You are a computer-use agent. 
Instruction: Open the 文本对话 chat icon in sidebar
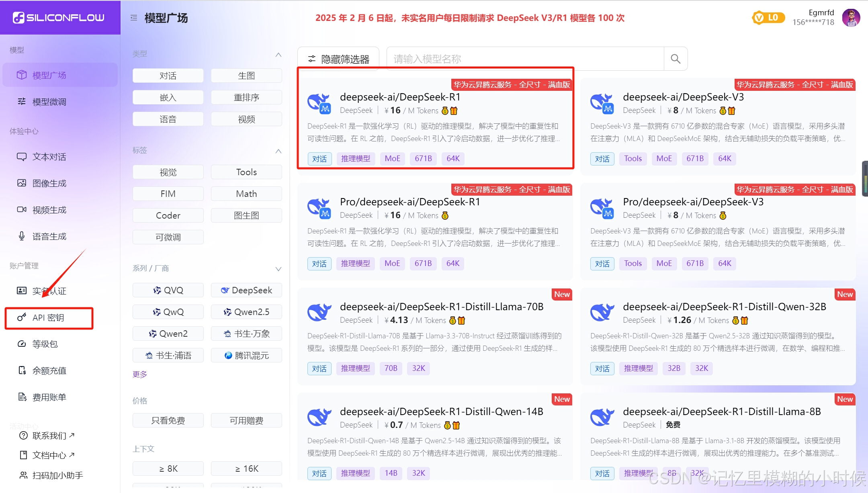click(22, 157)
